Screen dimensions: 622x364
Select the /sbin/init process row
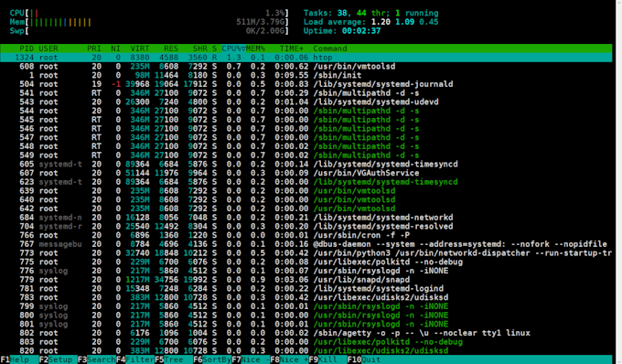coord(306,75)
